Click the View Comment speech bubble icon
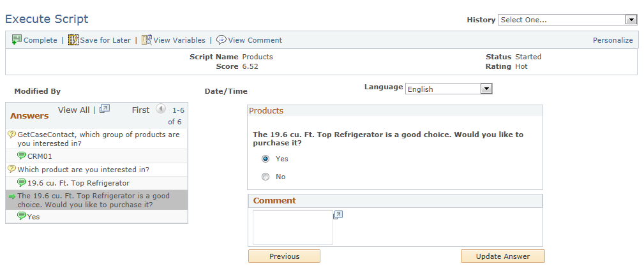 pos(221,40)
